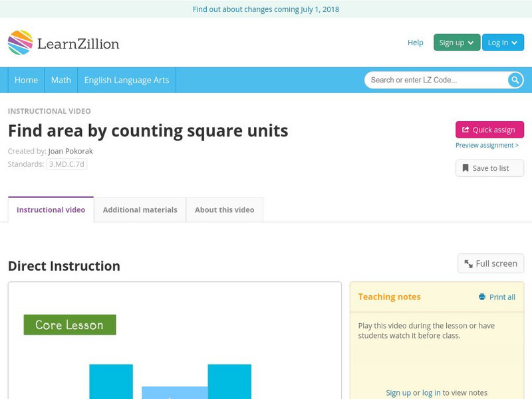Click the Core Lesson video thumbnail
This screenshot has width=532, height=399.
click(x=175, y=340)
